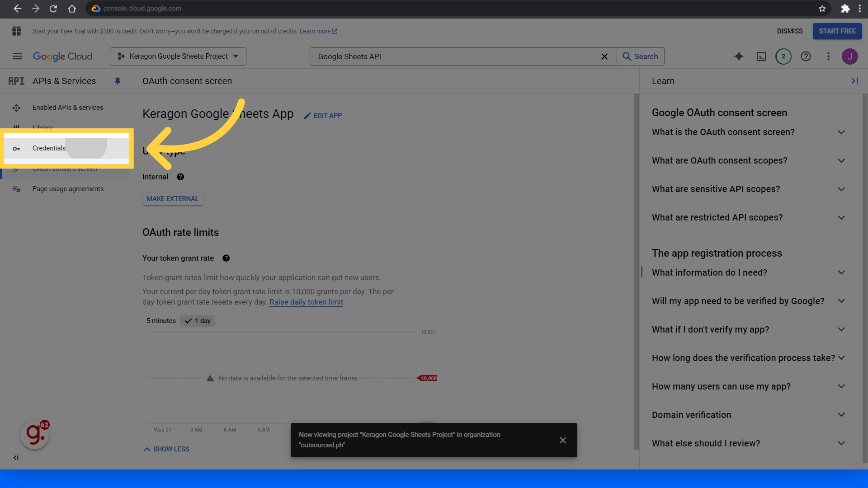The width and height of the screenshot is (868, 488).
Task: Clear the search box with X
Action: pos(604,56)
